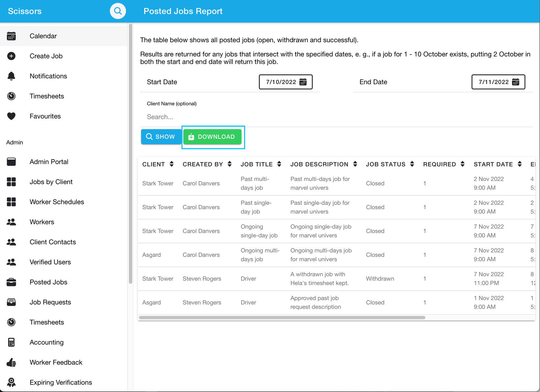The width and height of the screenshot is (540, 392).
Task: Click the Worker Schedules grid icon
Action: pyautogui.click(x=11, y=202)
